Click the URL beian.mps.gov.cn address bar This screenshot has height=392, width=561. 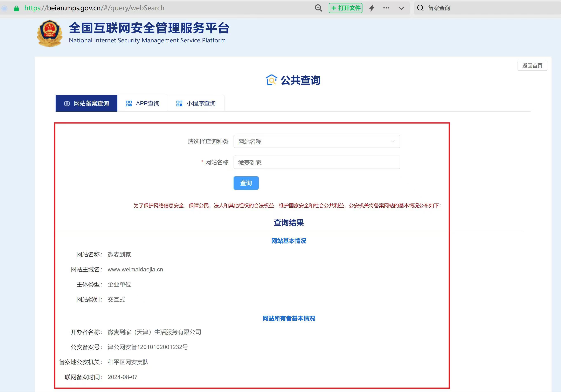[94, 8]
